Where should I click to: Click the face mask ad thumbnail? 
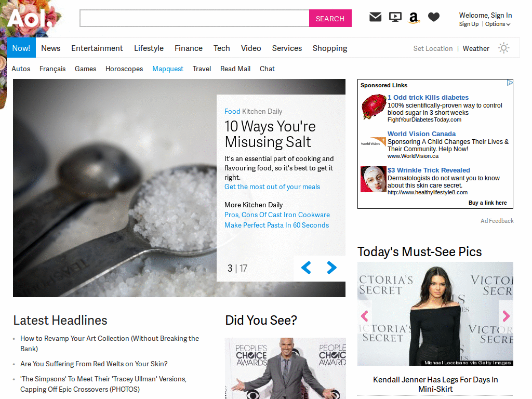tap(374, 179)
